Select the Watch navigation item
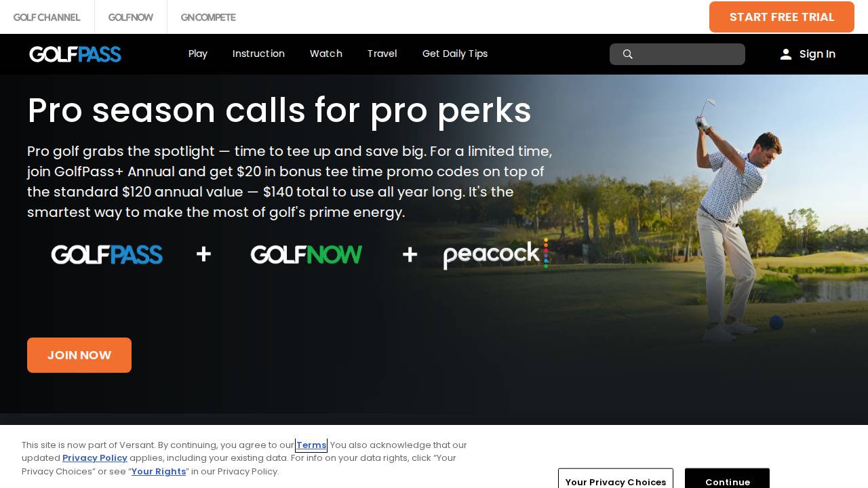 click(x=326, y=54)
